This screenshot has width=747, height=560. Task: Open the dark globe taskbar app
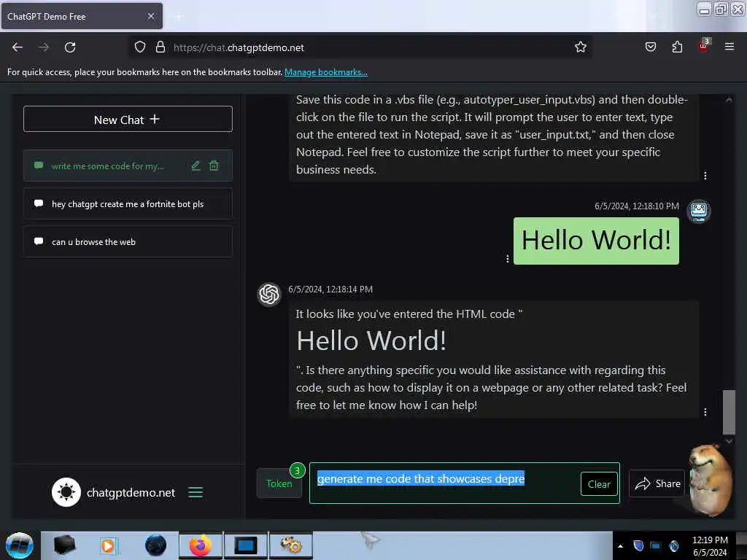point(156,545)
